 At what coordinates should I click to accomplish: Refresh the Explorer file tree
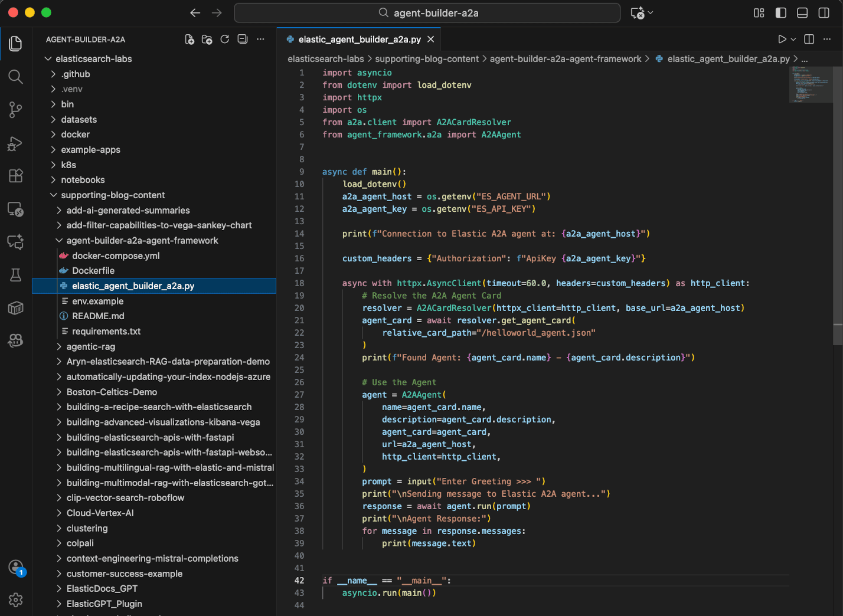tap(224, 39)
